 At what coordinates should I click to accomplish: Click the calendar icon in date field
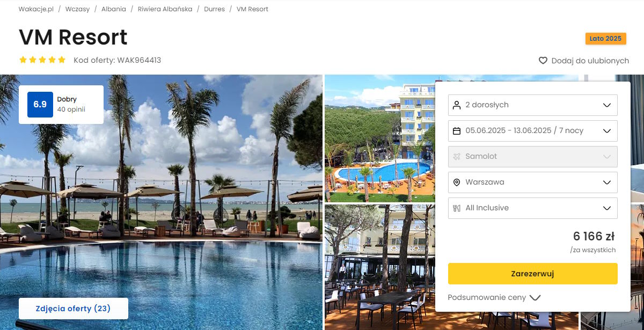click(457, 131)
